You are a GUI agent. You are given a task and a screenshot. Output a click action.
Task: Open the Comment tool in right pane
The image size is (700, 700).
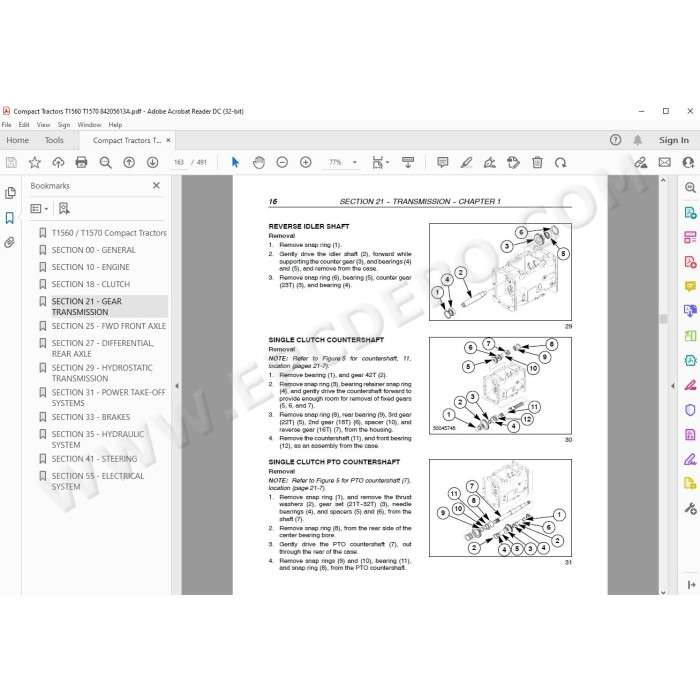690,286
